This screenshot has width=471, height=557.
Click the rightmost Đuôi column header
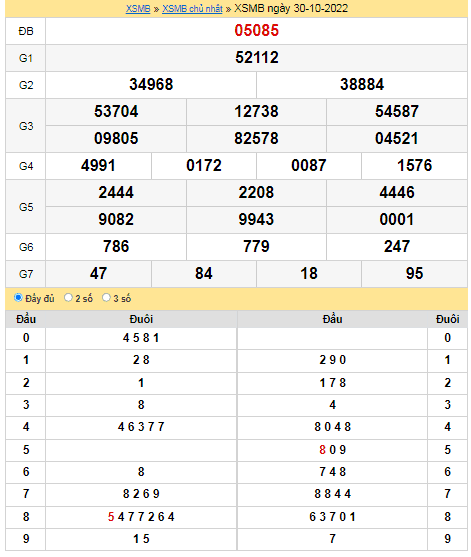447,319
